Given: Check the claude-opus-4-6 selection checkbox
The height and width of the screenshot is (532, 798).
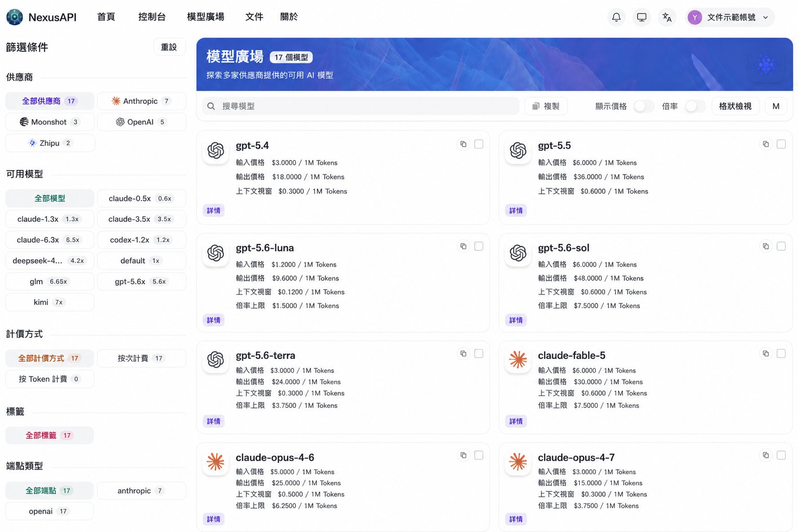Looking at the screenshot, I should [479, 456].
